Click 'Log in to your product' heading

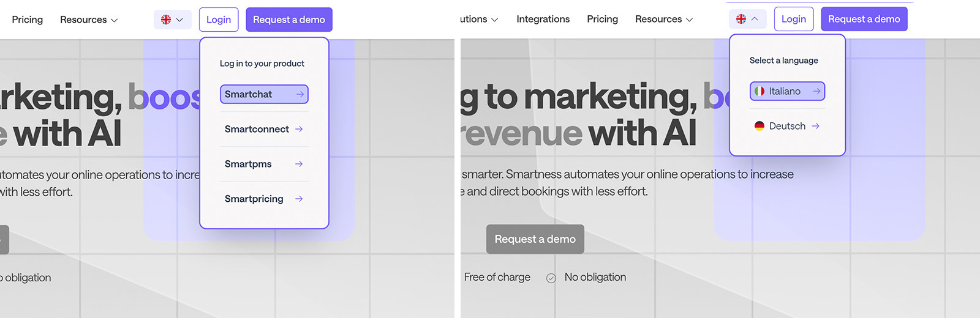pos(262,64)
